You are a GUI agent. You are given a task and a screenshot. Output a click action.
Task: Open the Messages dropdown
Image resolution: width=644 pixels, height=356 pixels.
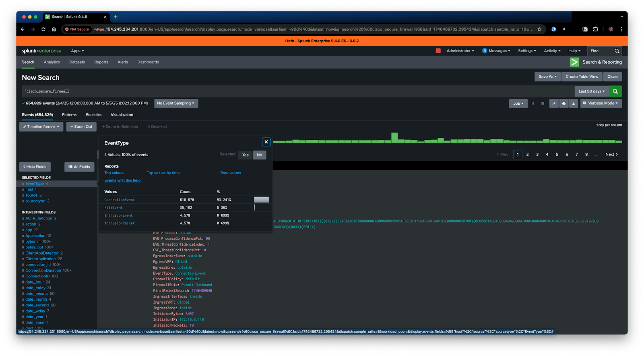(496, 51)
